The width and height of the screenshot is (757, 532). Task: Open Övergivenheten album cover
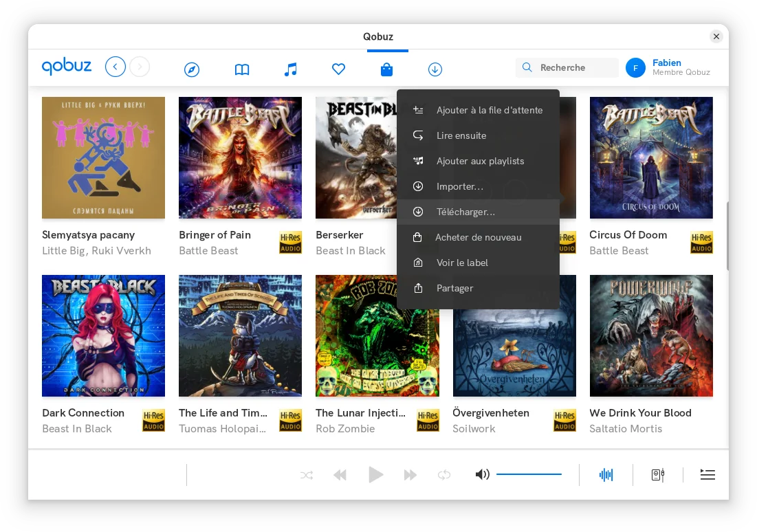515,353
